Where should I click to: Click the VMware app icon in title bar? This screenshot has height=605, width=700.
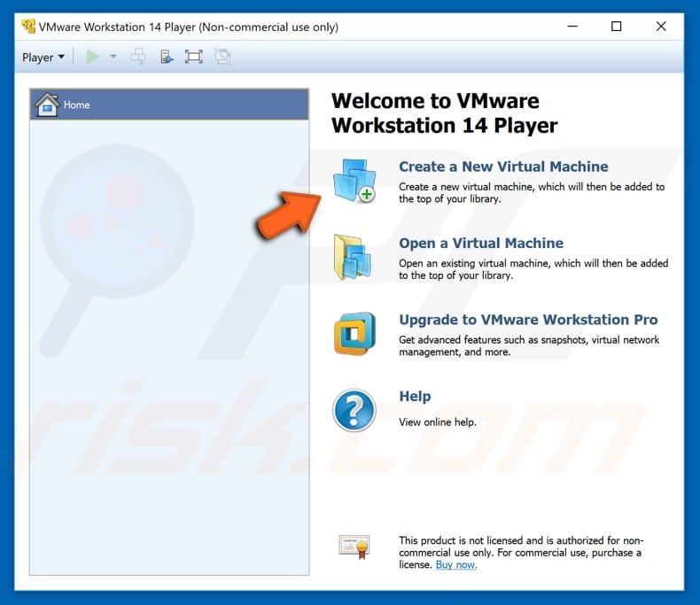(x=28, y=27)
